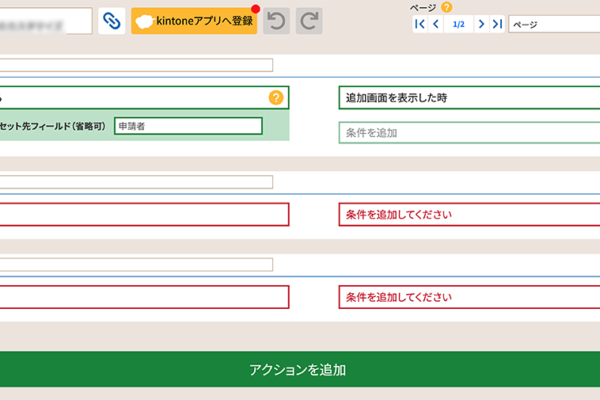Image resolution: width=600 pixels, height=400 pixels.
Task: Click the アクションを追加 green bar
Action: [300, 370]
